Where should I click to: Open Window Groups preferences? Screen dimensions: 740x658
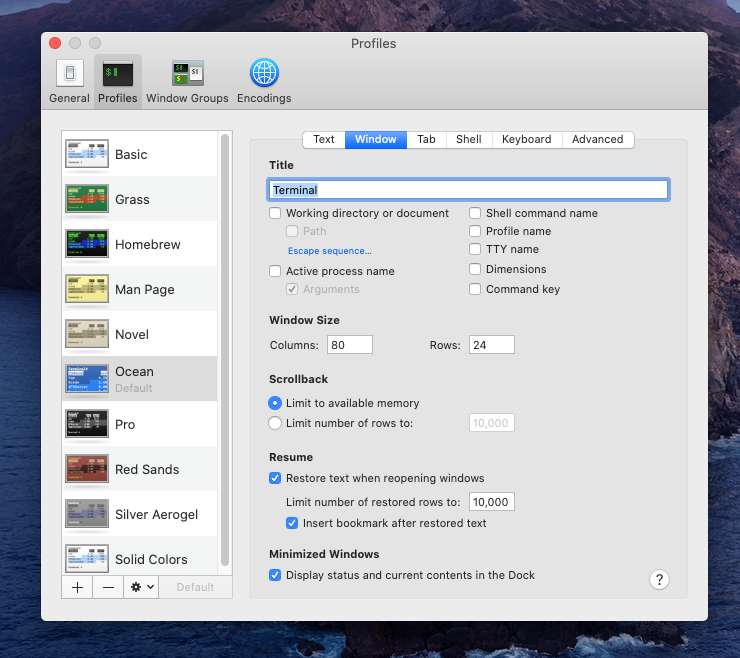point(187,81)
